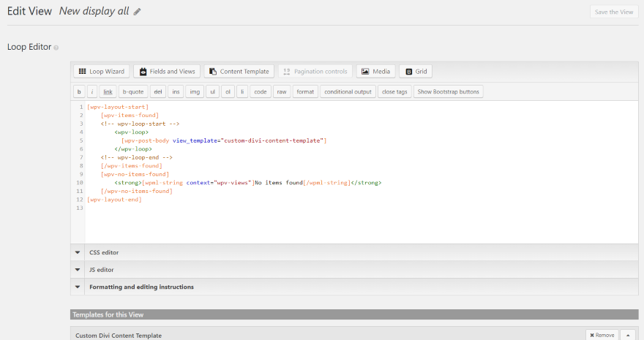Launch the Loop Wizard
Screen dimensions: 644x340
[102, 72]
